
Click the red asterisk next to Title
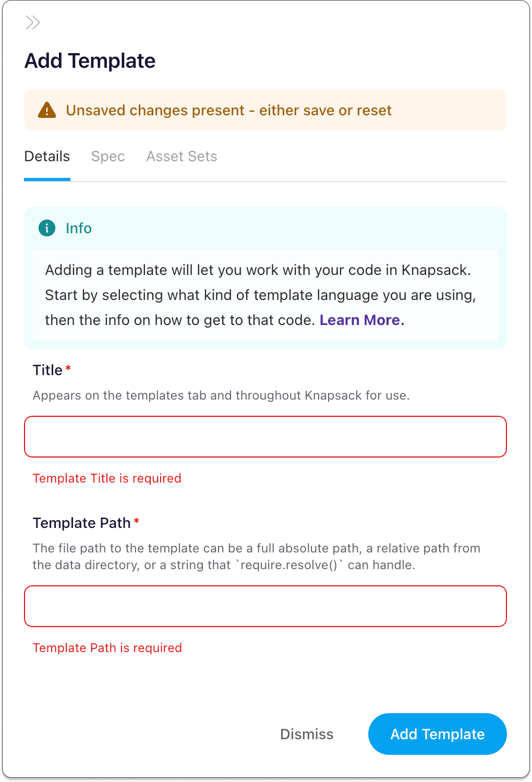[68, 368]
